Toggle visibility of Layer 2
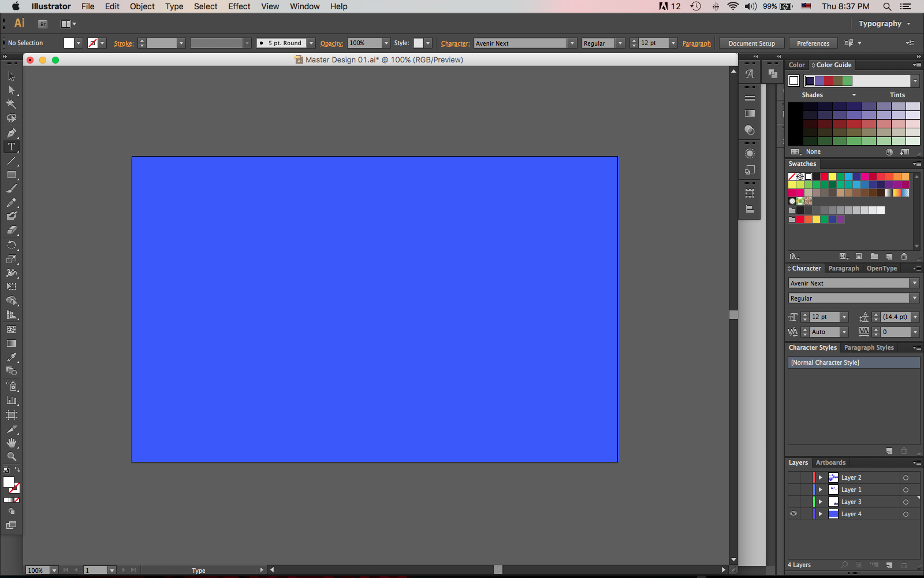This screenshot has height=578, width=924. (793, 477)
